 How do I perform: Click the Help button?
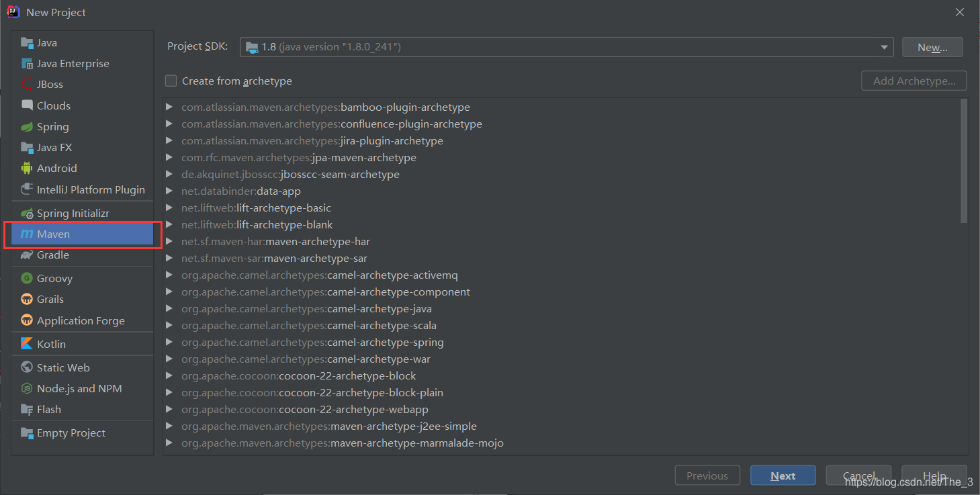click(934, 476)
